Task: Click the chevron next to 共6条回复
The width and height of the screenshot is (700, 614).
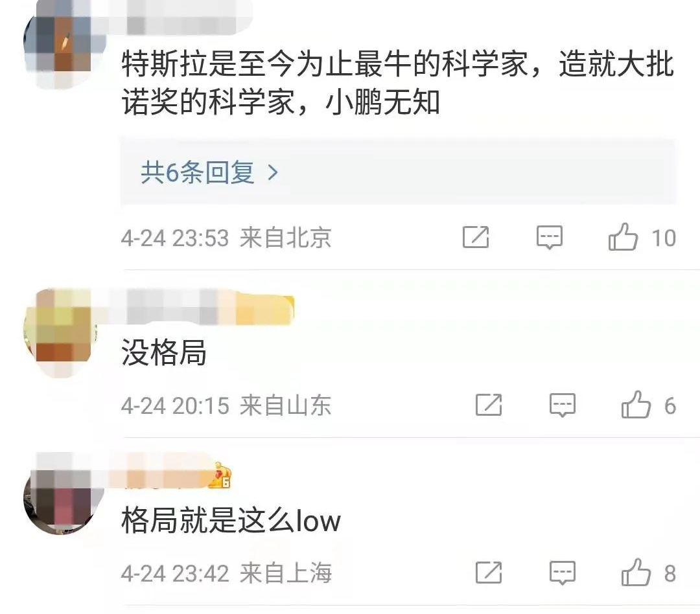Action: pos(273,173)
